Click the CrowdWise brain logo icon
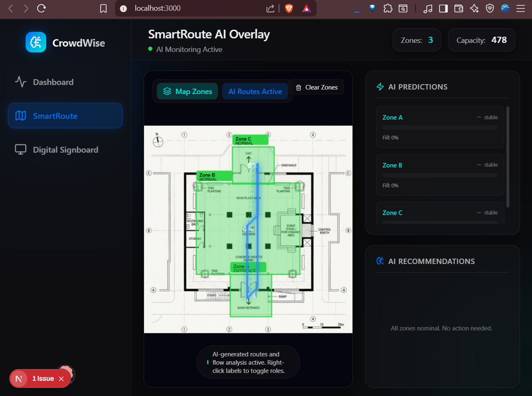The width and height of the screenshot is (532, 396). (36, 42)
